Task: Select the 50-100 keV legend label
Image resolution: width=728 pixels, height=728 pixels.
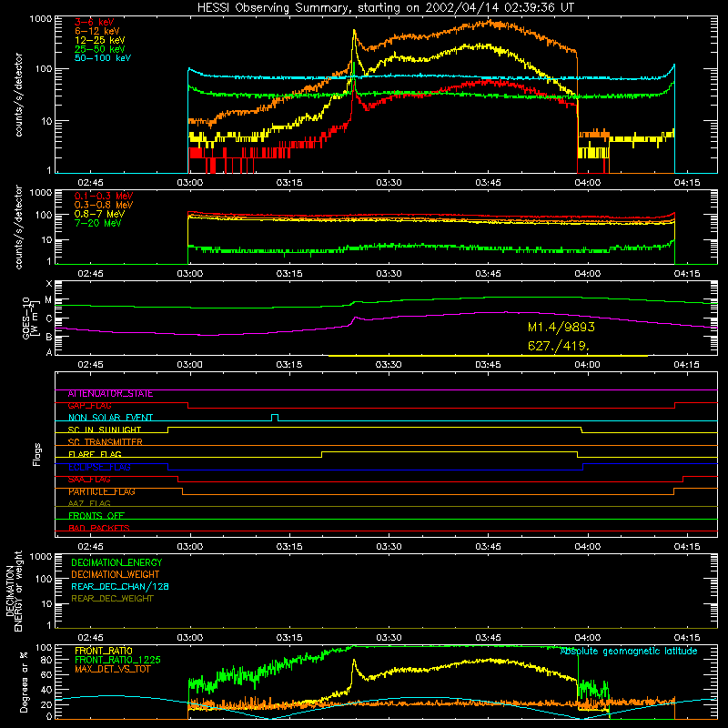Action: tap(103, 58)
